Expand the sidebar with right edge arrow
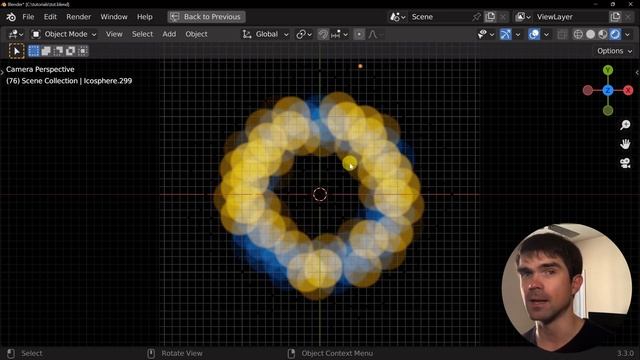Viewport: 640px width, 360px height. pos(637,72)
